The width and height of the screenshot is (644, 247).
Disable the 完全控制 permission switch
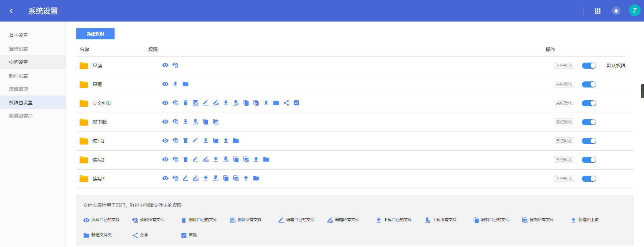[x=589, y=103]
